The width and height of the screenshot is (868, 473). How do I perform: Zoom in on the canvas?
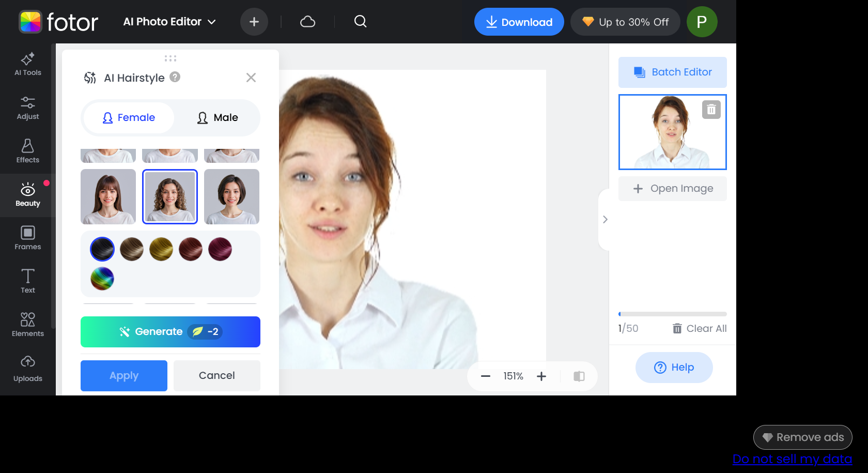(x=541, y=376)
